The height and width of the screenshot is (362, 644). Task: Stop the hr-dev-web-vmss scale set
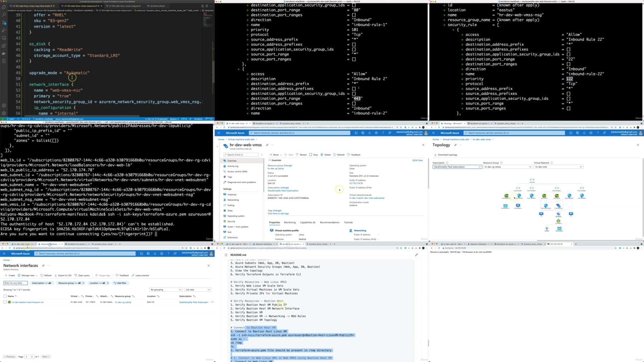313,155
